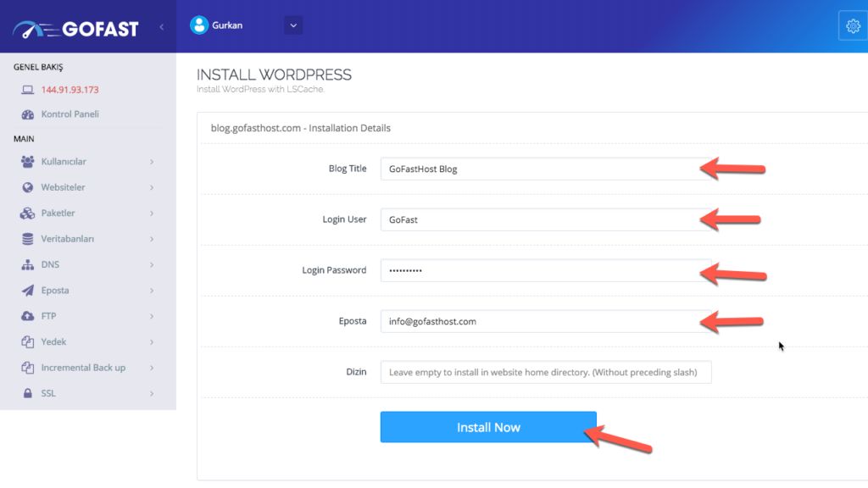Click the SSL lock icon
The image size is (868, 488).
[27, 393]
